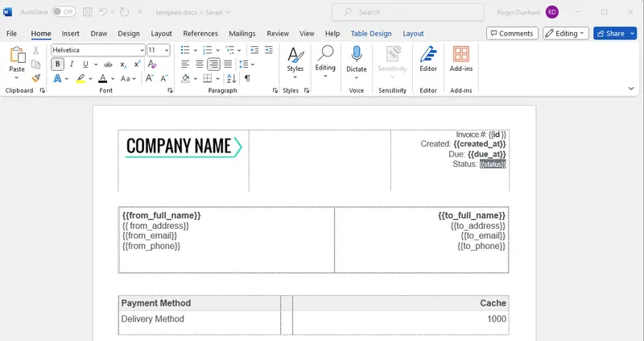This screenshot has width=644, height=341.
Task: Toggle Italic formatting
Action: coord(72,64)
